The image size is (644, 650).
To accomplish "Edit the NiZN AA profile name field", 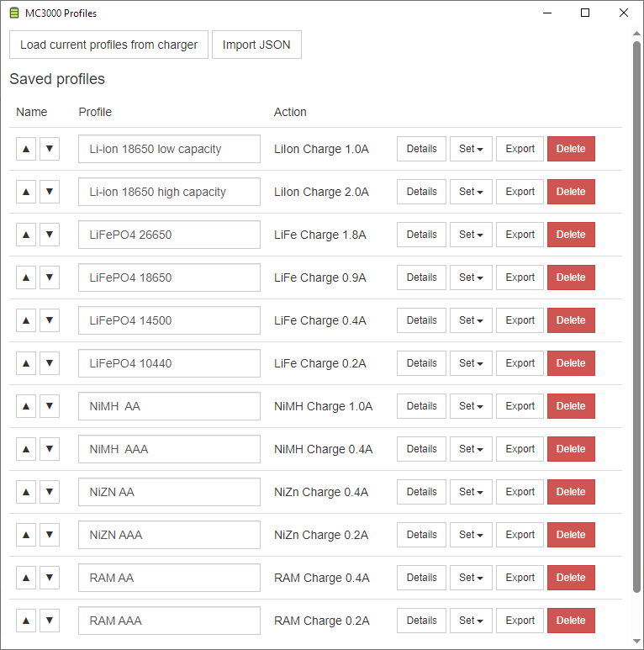I will pyautogui.click(x=169, y=492).
